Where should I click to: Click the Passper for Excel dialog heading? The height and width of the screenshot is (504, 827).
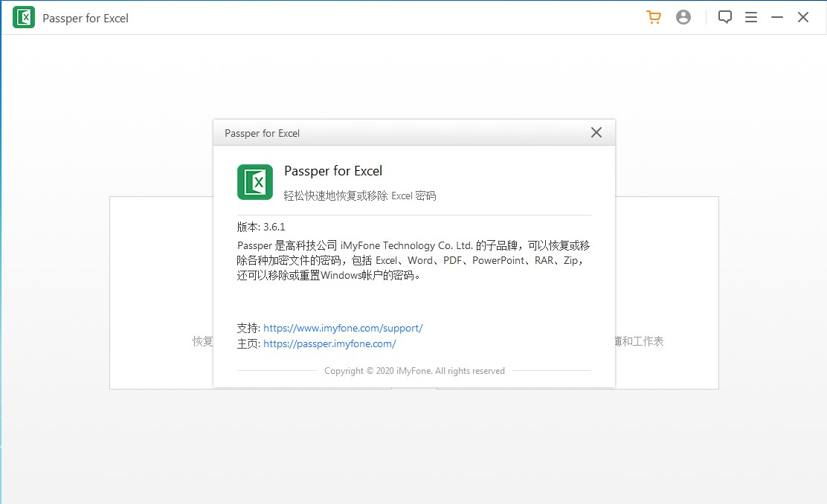pos(333,171)
